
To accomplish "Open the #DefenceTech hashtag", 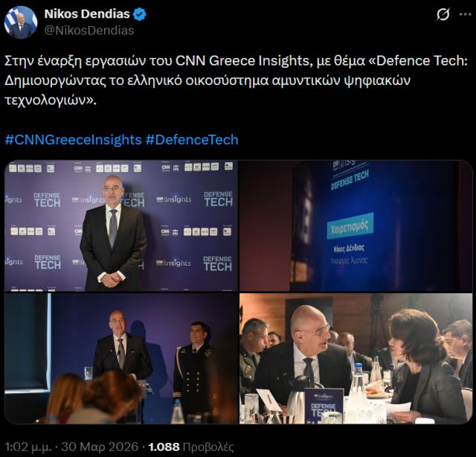I will [192, 140].
